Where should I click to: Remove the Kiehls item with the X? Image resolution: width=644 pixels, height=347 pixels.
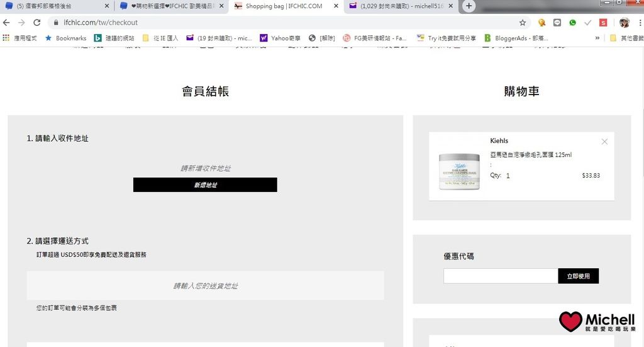[x=604, y=142]
